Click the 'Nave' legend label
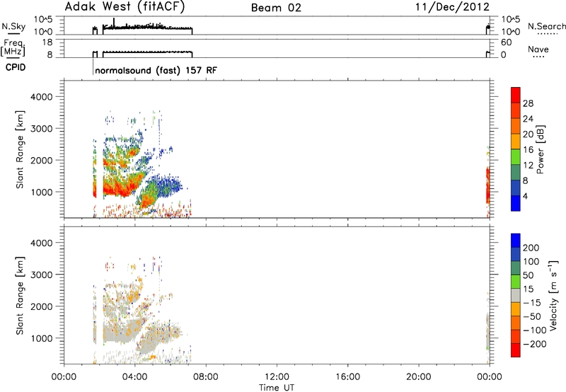Image resolution: width=566 pixels, height=392 pixels. [538, 49]
